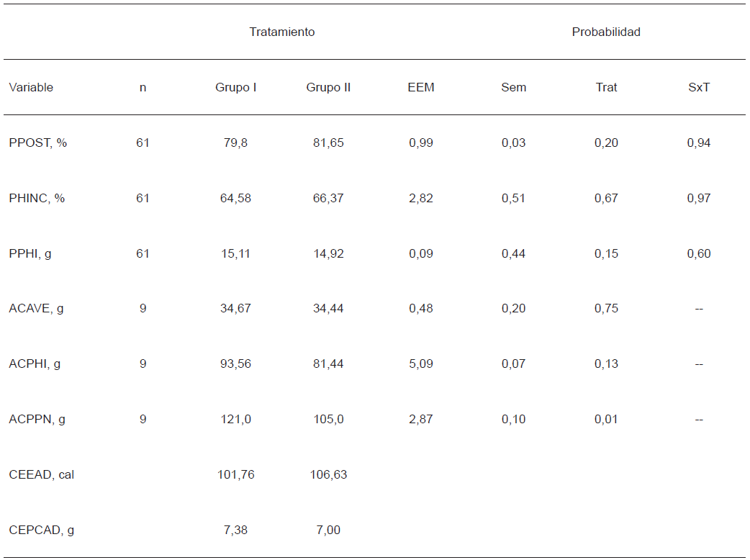Click the Tratamiento column group header
Viewport: 750px width, 560px height.
click(282, 32)
